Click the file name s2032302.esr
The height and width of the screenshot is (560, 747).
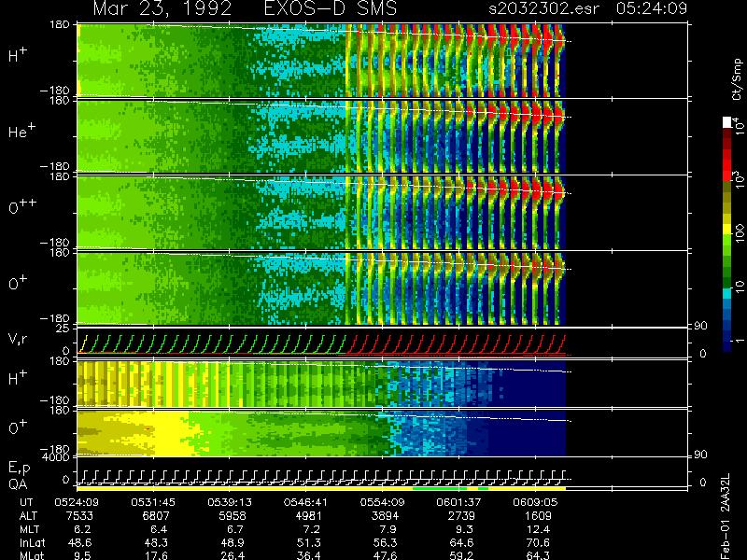point(543,8)
